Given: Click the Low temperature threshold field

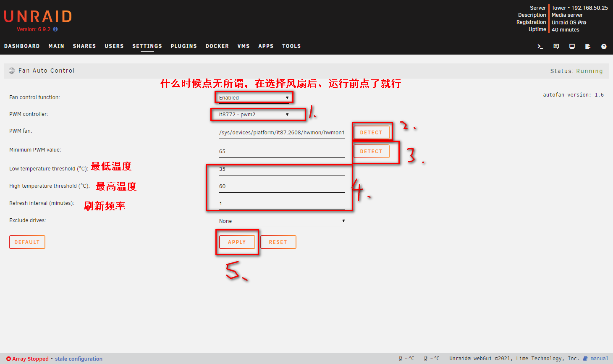Looking at the screenshot, I should pyautogui.click(x=282, y=169).
